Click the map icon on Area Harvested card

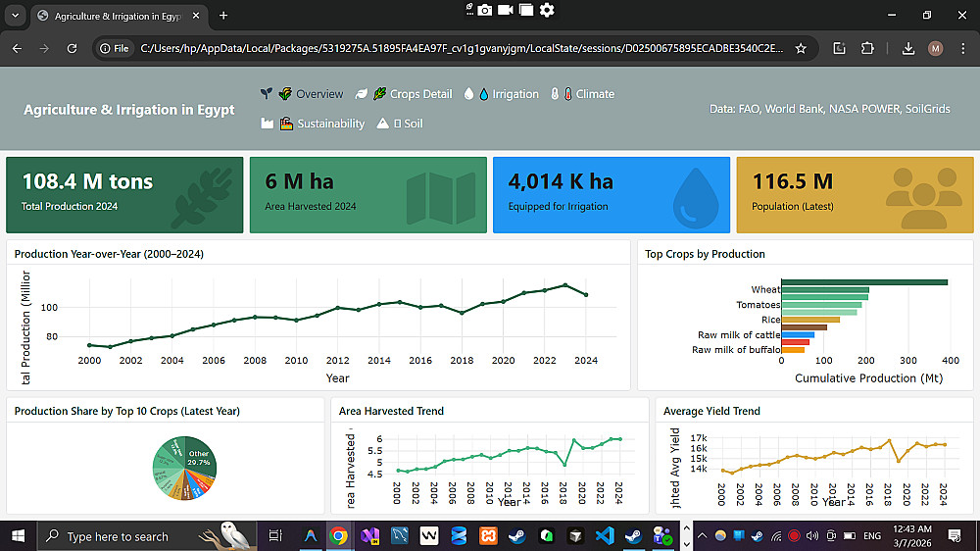pos(439,196)
